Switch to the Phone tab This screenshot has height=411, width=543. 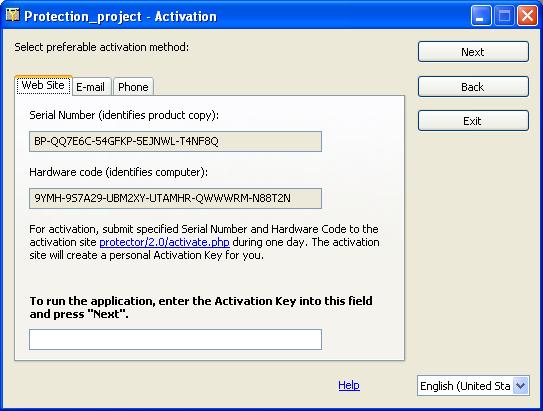pos(133,87)
